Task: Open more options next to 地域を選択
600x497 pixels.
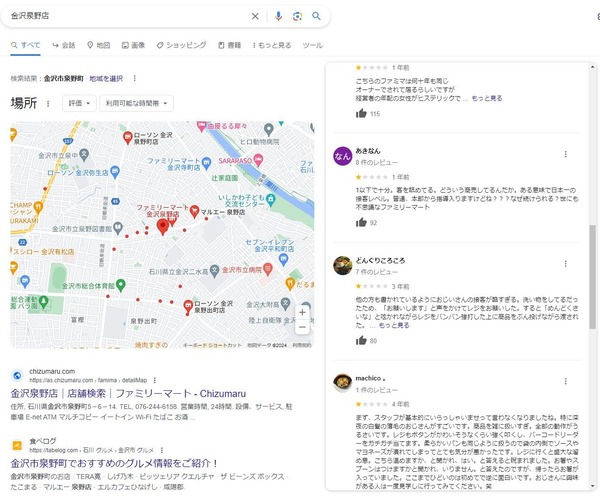Action: (x=134, y=78)
